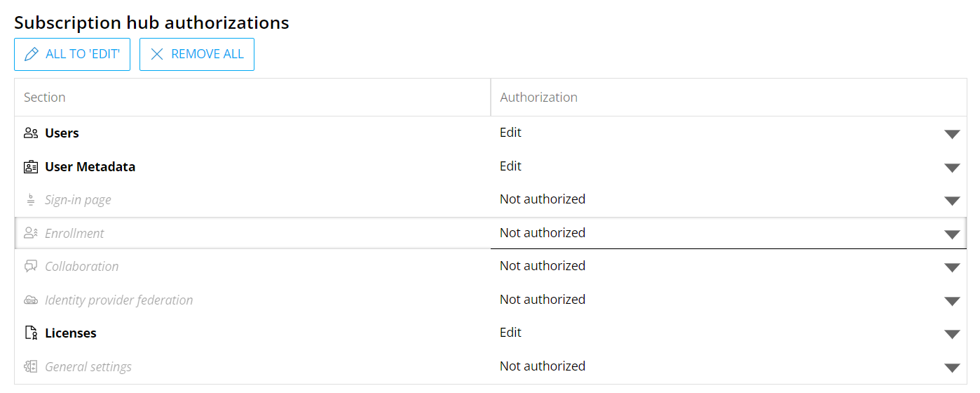Click the Enrollment section icon
This screenshot has width=980, height=393.
(31, 234)
